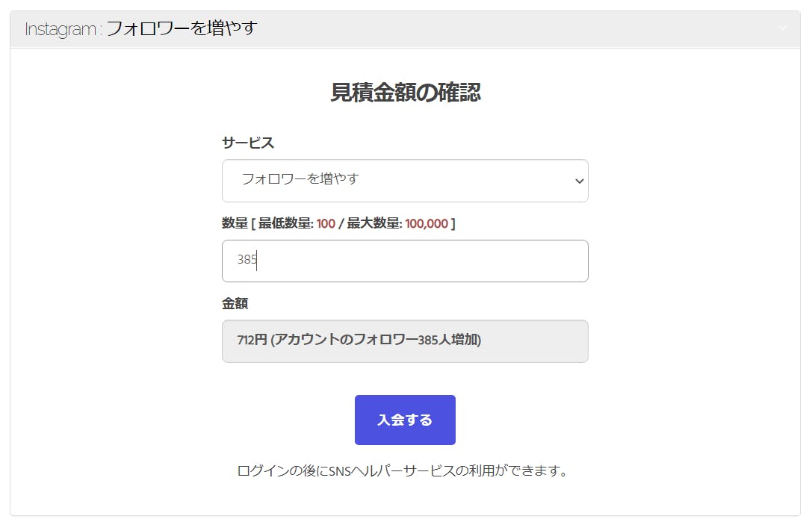Click the 'サービス' field label
The image size is (812, 525).
pyautogui.click(x=248, y=143)
